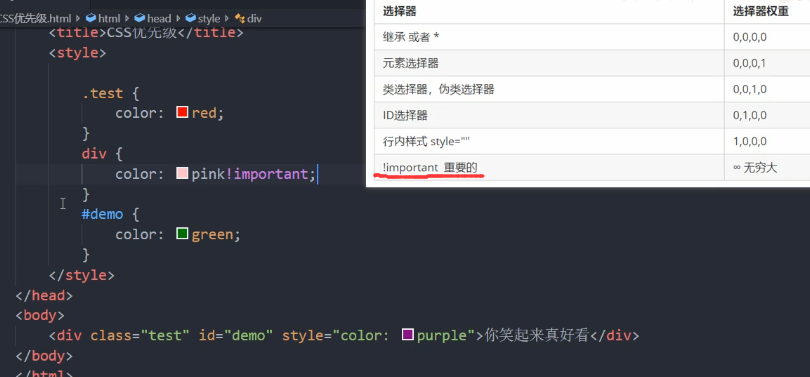Open the green color swatch picker
The width and height of the screenshot is (810, 377).
[x=182, y=233]
